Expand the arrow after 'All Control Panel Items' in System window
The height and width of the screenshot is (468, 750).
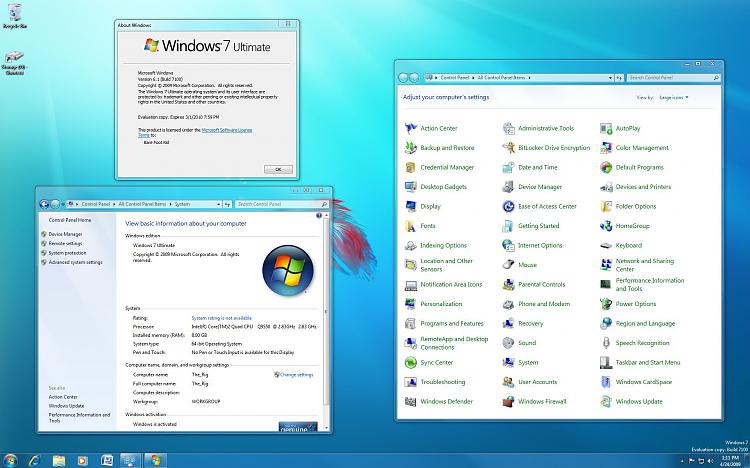pyautogui.click(x=171, y=204)
